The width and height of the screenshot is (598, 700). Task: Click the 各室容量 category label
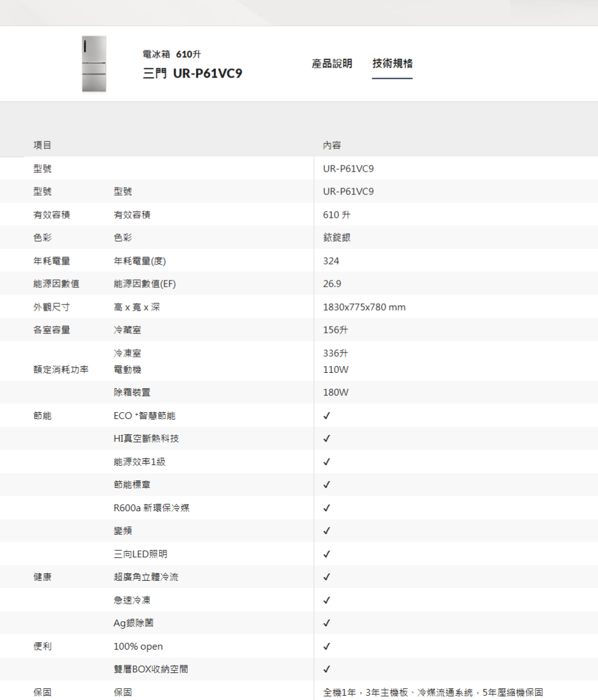(x=51, y=330)
